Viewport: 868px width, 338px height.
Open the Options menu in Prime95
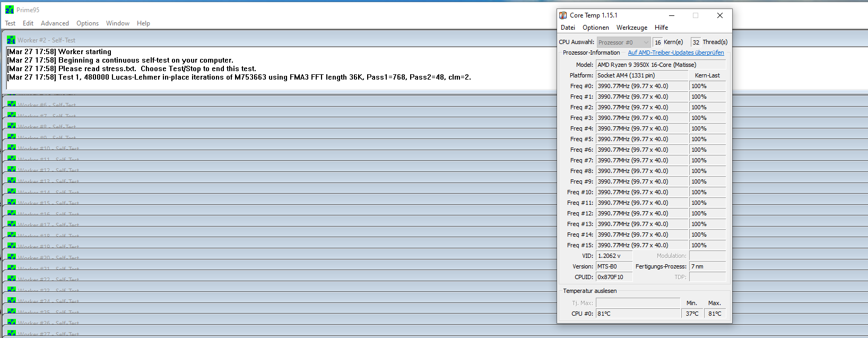pos(88,23)
